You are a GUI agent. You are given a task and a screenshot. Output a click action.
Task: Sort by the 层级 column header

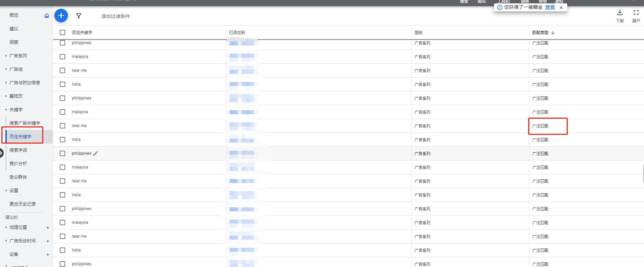(x=418, y=33)
